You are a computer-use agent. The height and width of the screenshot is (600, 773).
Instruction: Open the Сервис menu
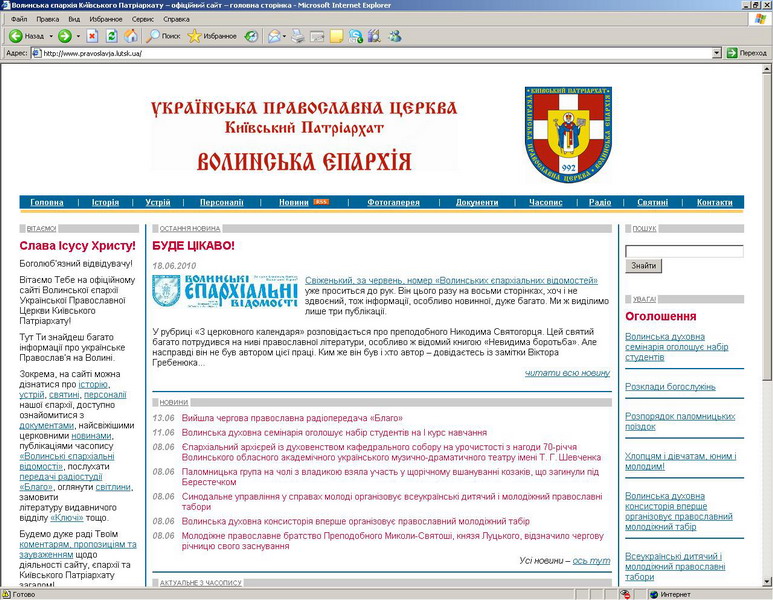pyautogui.click(x=143, y=19)
